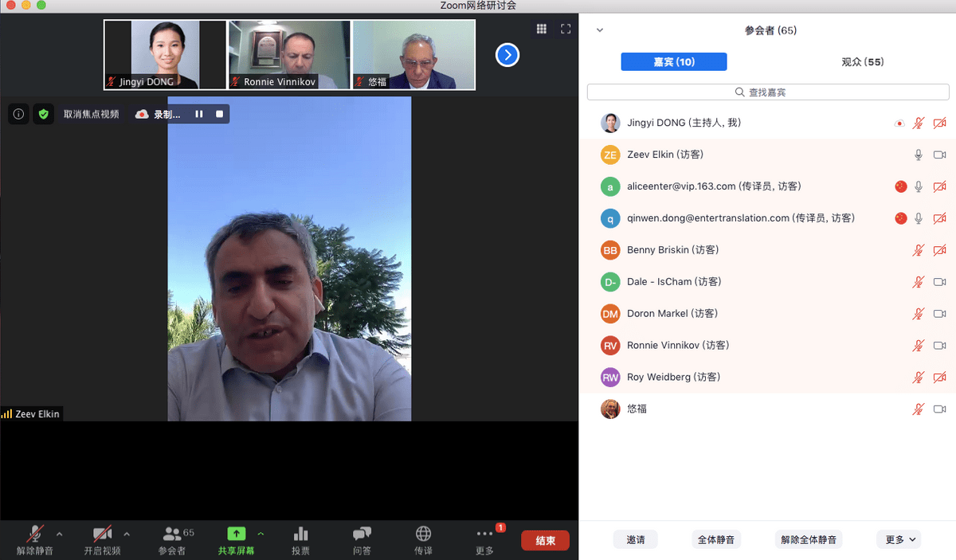Click the flag icon on aliceenter's row
Screen dimensions: 956x560
[901, 186]
